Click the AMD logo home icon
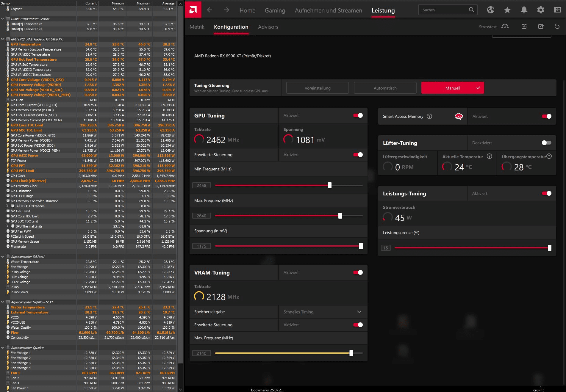 pos(193,10)
